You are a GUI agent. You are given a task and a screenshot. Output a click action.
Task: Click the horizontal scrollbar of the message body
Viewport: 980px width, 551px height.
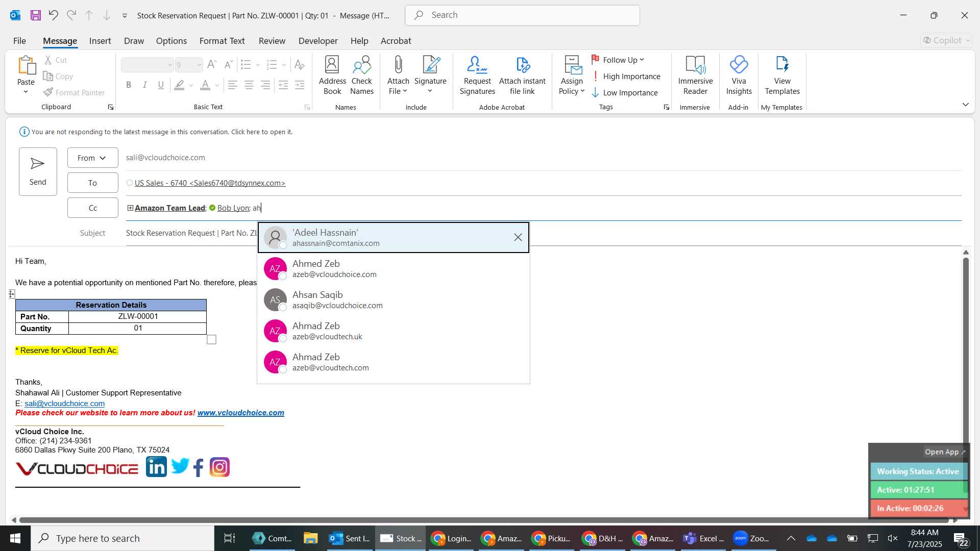(x=484, y=520)
